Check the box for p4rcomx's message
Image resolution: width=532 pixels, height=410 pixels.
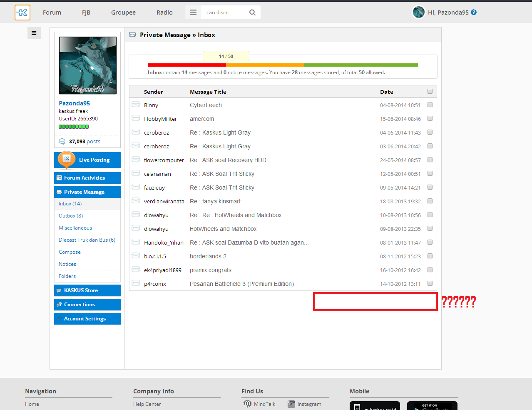[430, 283]
